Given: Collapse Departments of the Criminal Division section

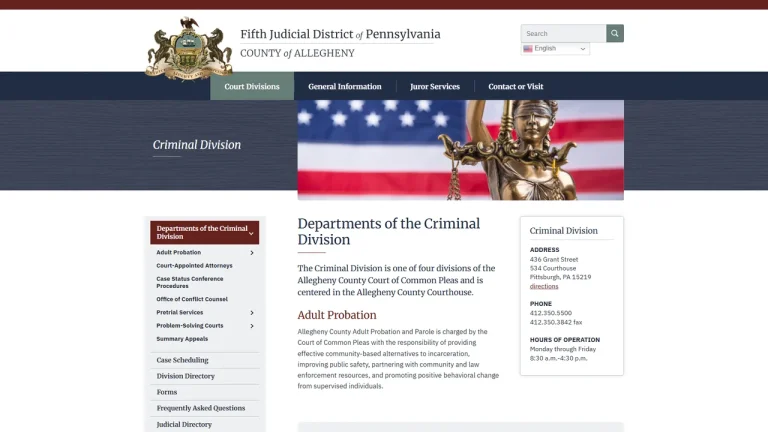Looking at the screenshot, I should (251, 233).
